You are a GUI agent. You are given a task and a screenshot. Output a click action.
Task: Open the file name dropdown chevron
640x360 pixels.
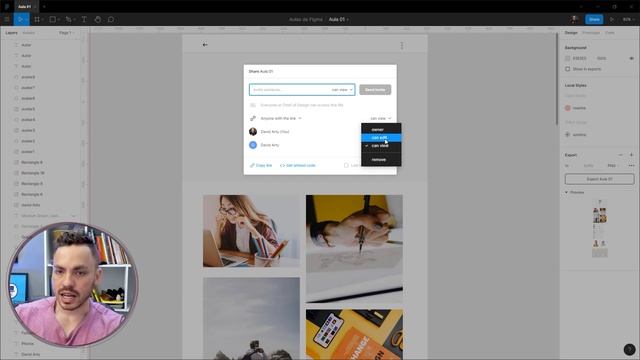[x=347, y=20]
